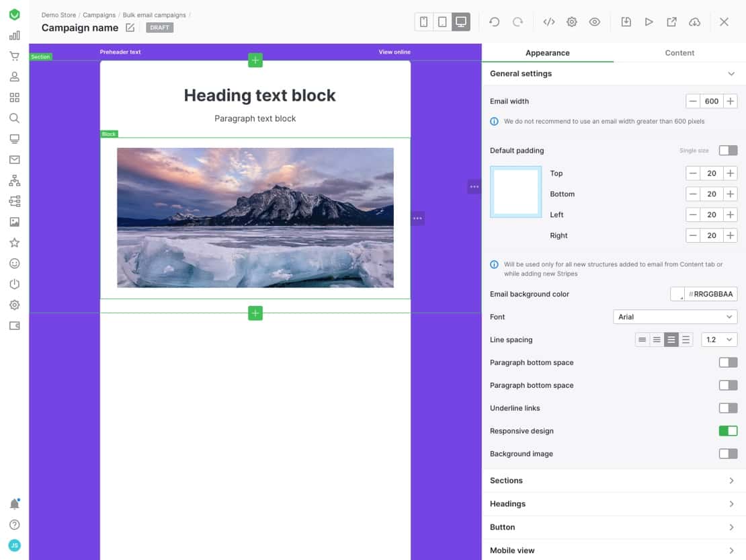
Task: Click the export external-link icon
Action: (x=671, y=22)
